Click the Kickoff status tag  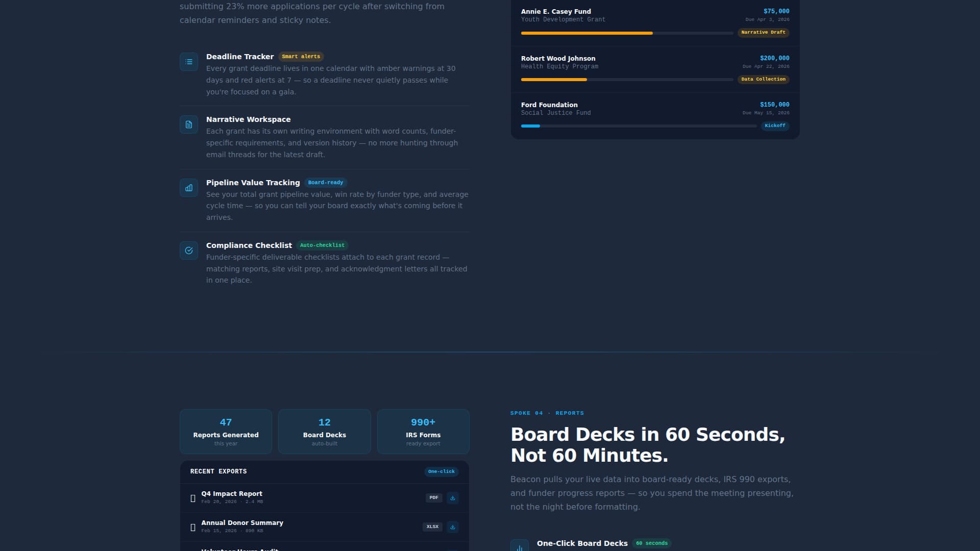(775, 126)
